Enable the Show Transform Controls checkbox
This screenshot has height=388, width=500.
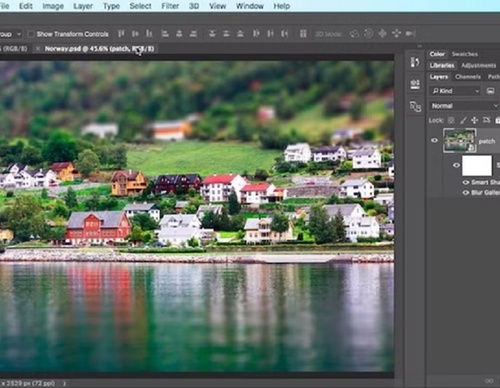(31, 34)
